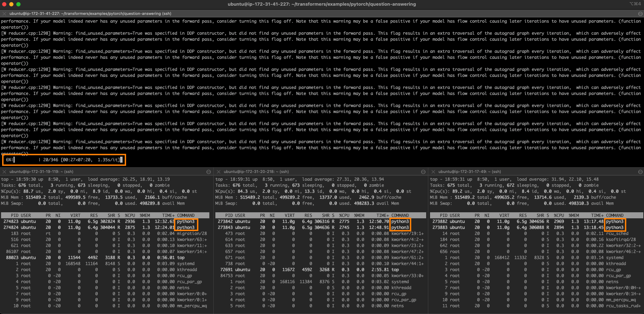Open pane menu icon for ip-172-31-17-49 pane
This screenshot has width=644, height=314.
pyautogui.click(x=640, y=172)
